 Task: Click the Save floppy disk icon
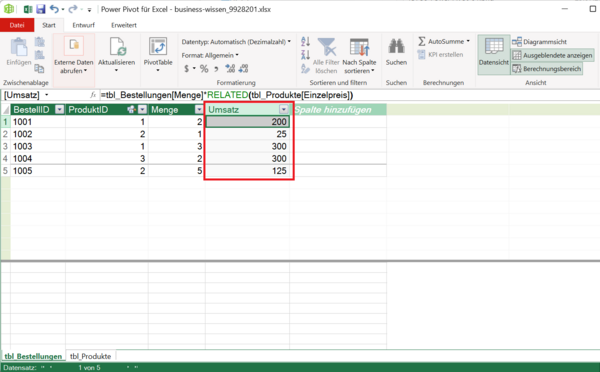coord(41,9)
